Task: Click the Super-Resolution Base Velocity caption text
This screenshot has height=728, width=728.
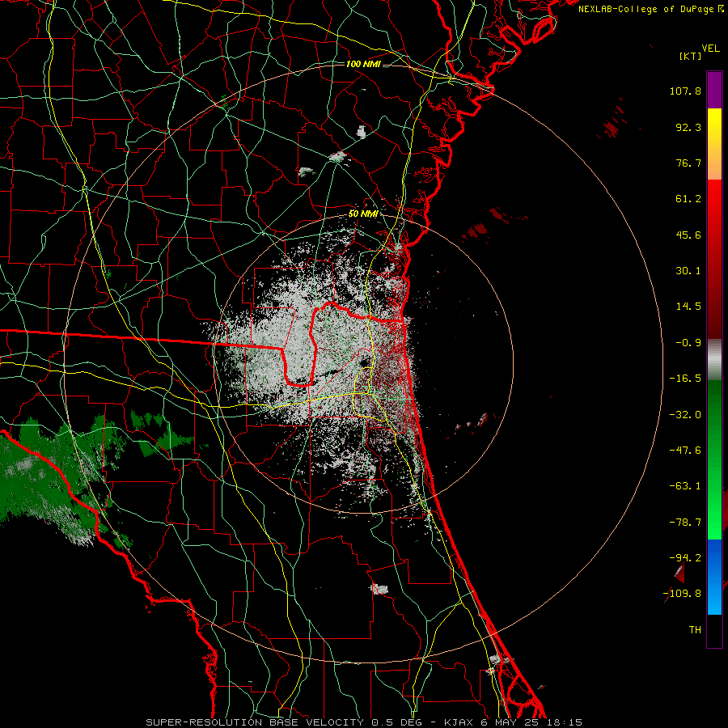Action: point(364,722)
